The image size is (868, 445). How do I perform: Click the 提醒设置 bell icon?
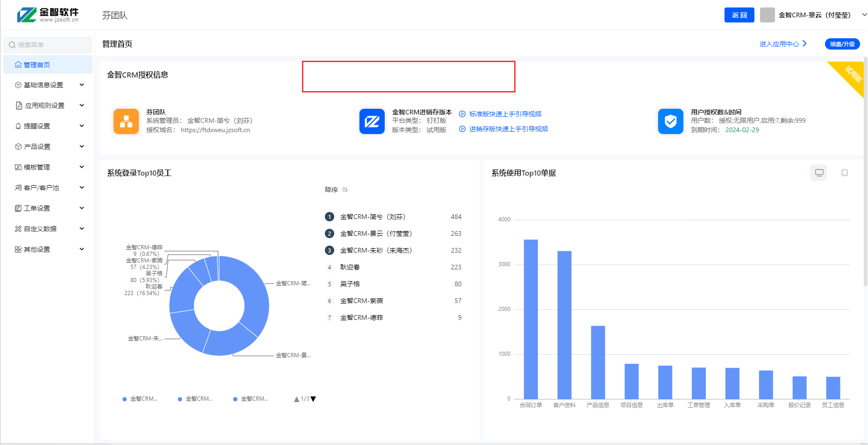click(x=18, y=126)
